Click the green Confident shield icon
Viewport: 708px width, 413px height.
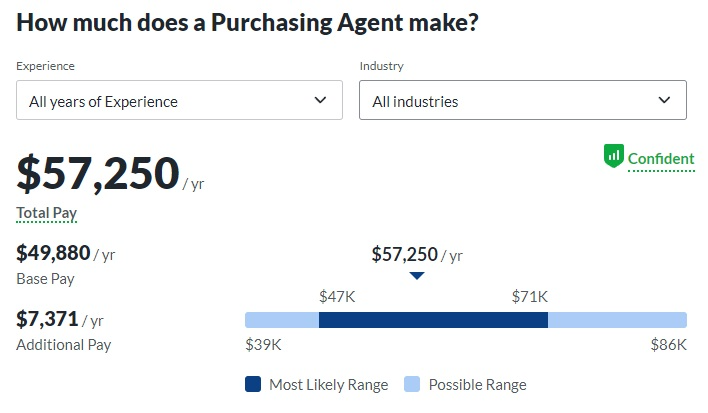pyautogui.click(x=614, y=156)
